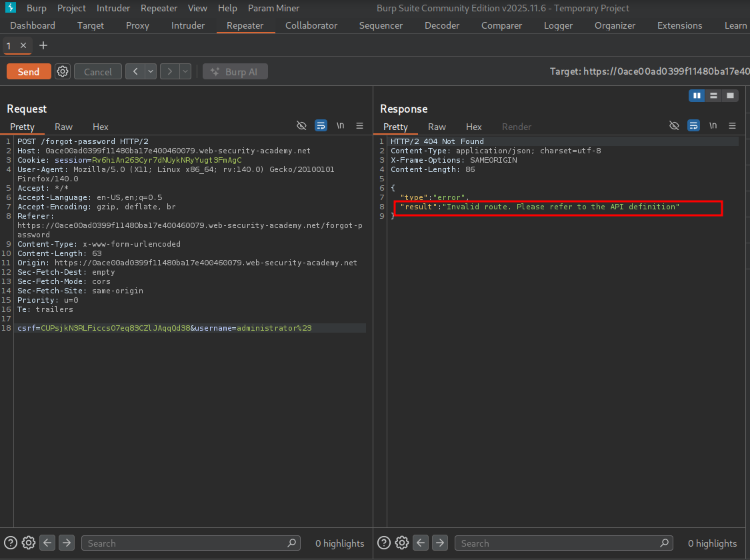Open Request panel hamburger options menu

tap(360, 126)
